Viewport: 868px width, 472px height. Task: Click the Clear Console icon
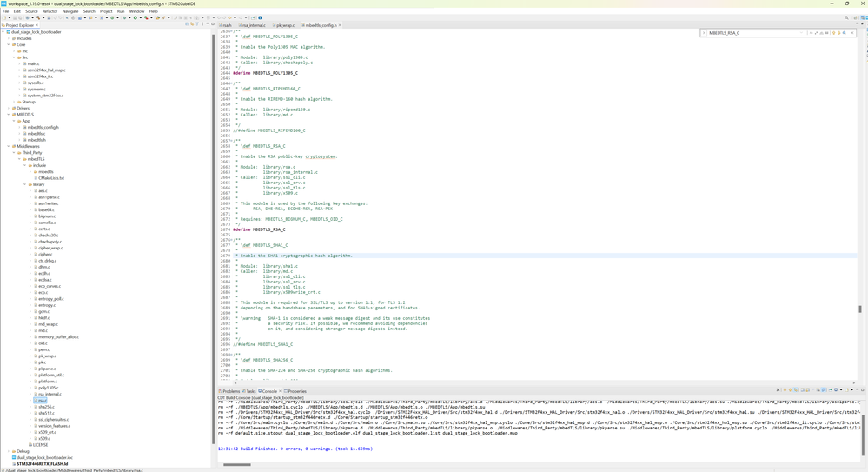coord(802,390)
